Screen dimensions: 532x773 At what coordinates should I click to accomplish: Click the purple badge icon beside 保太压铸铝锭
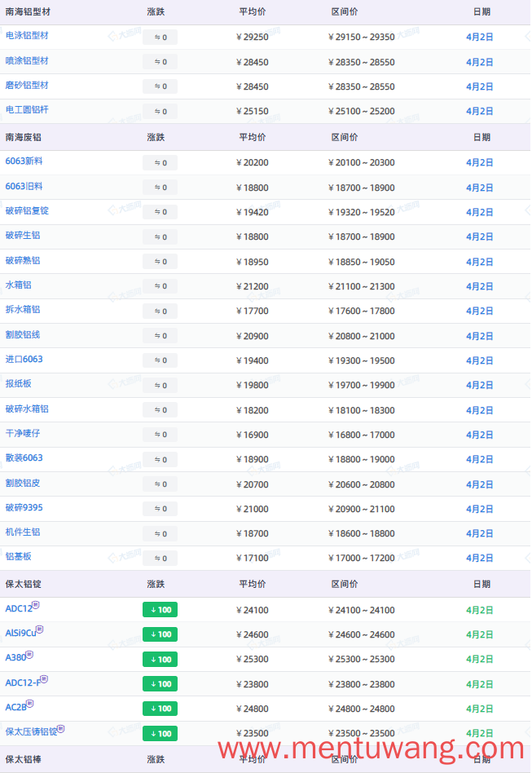click(61, 729)
